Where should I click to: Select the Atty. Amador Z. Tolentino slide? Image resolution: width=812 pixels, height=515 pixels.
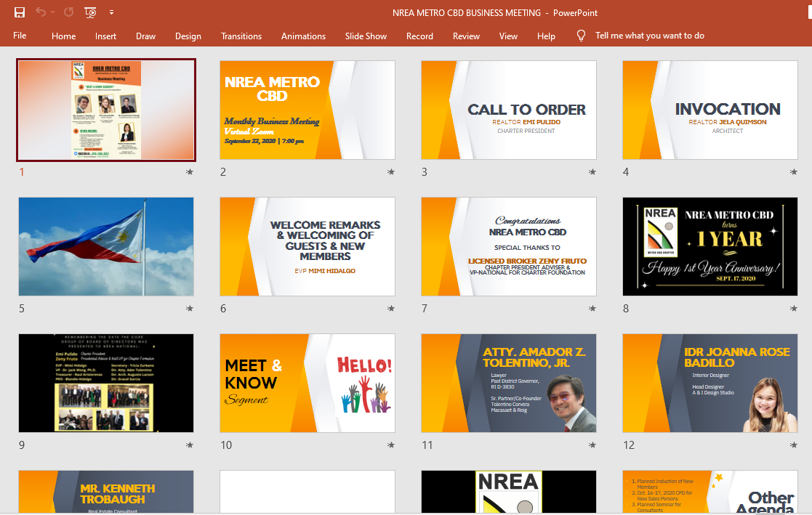point(509,383)
